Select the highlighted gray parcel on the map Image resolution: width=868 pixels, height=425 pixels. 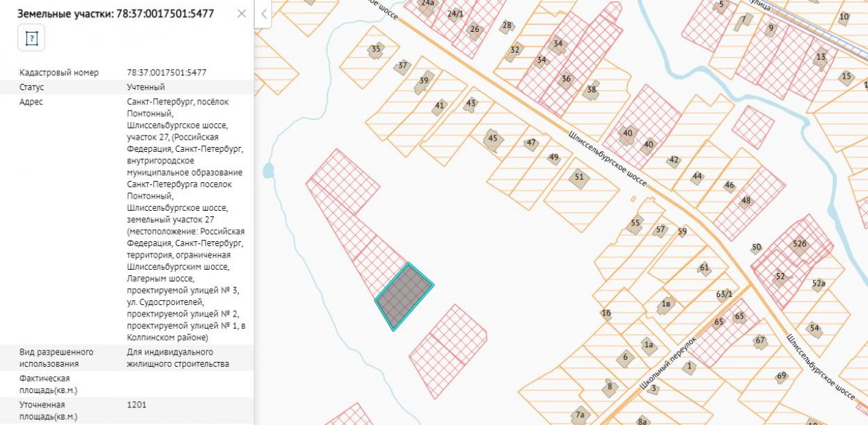pos(404,296)
